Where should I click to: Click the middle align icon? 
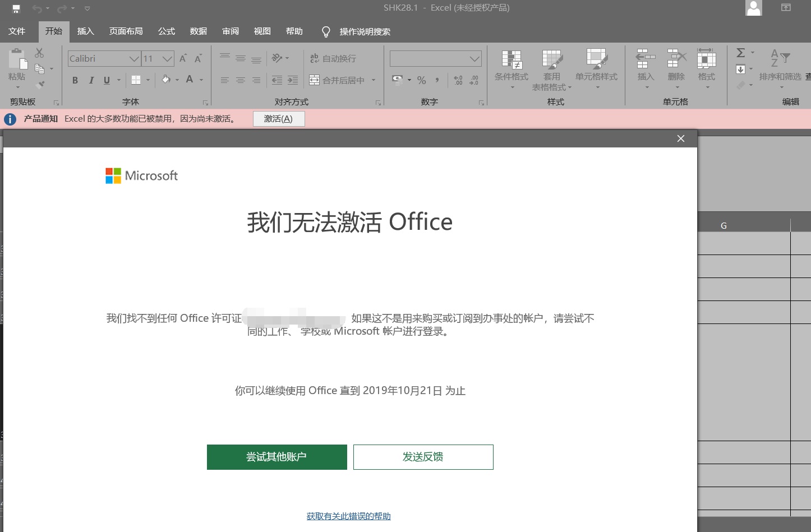point(241,58)
